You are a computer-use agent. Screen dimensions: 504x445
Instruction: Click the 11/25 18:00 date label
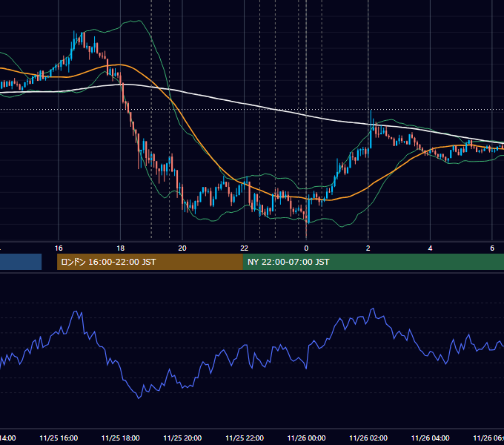point(121,438)
